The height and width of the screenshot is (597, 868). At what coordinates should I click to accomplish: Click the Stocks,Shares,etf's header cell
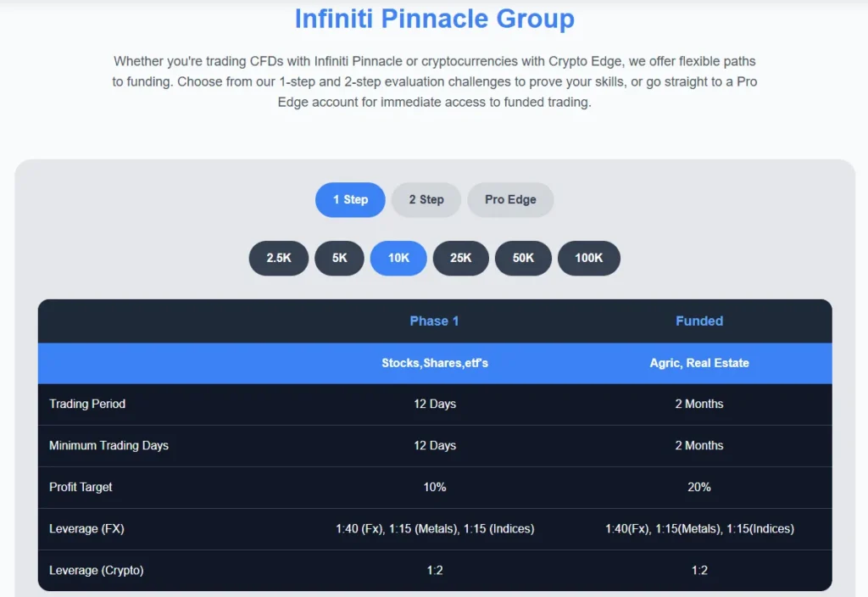tap(435, 362)
